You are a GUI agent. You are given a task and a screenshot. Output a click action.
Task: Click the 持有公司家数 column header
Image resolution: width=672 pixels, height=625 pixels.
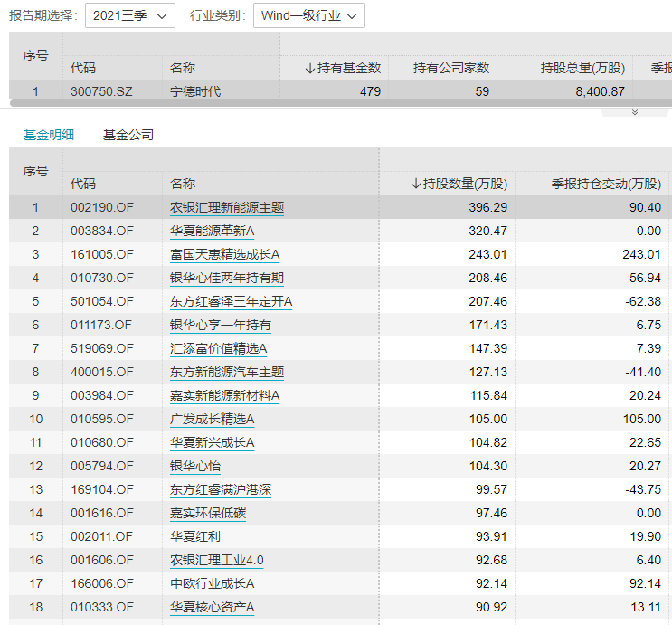point(451,68)
